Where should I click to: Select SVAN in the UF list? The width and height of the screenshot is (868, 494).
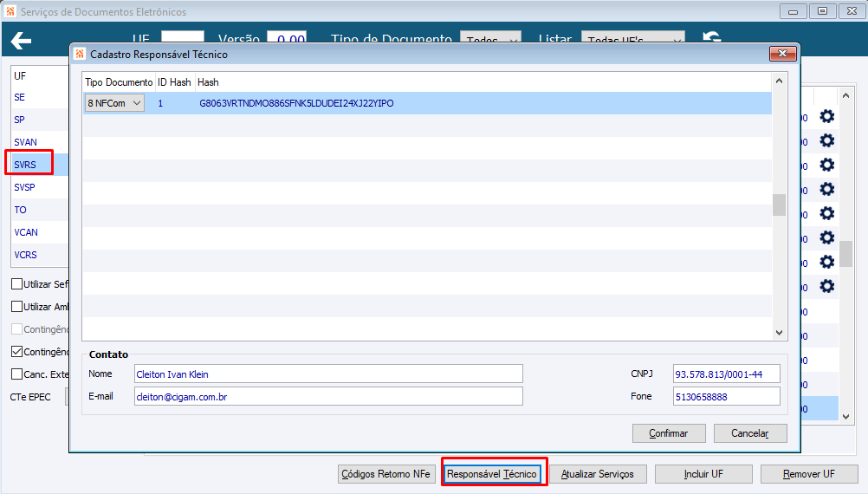pyautogui.click(x=25, y=142)
